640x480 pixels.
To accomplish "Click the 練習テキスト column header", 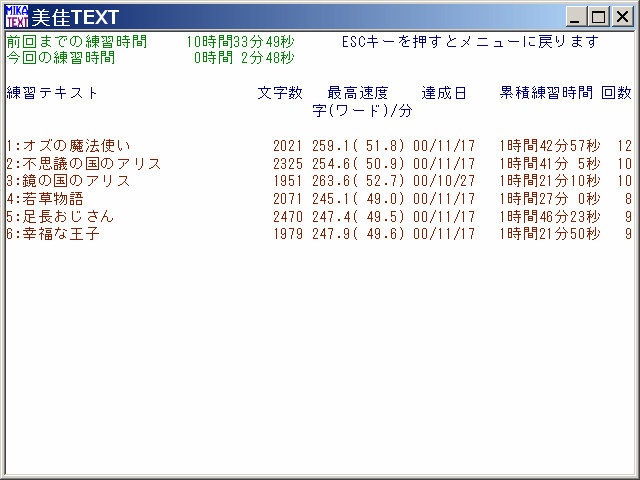I will tap(52, 93).
